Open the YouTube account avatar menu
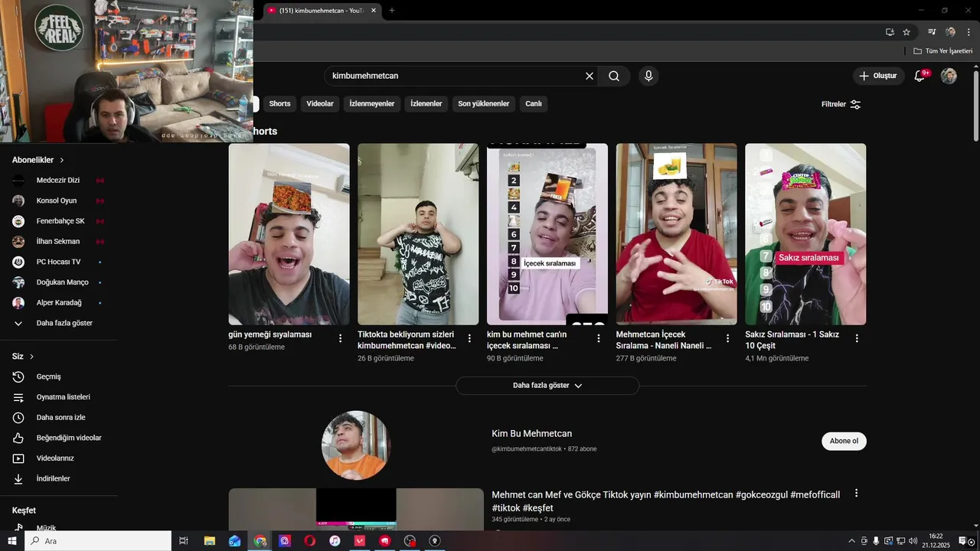This screenshot has width=980, height=551. pyautogui.click(x=949, y=76)
